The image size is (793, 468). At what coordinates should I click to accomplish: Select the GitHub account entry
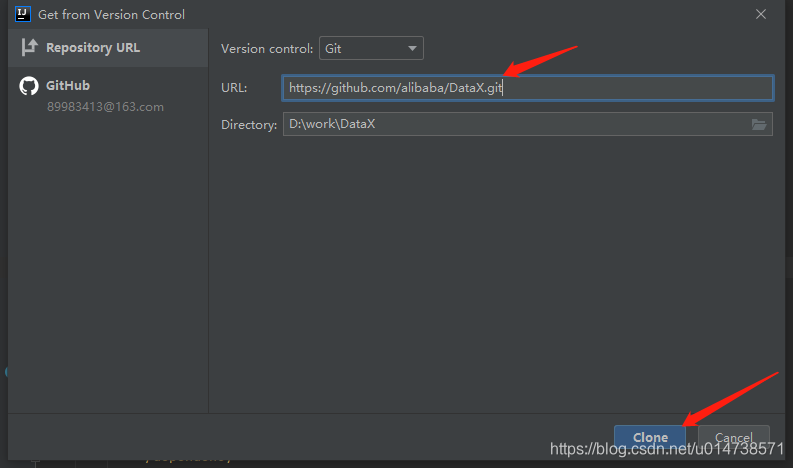108,95
